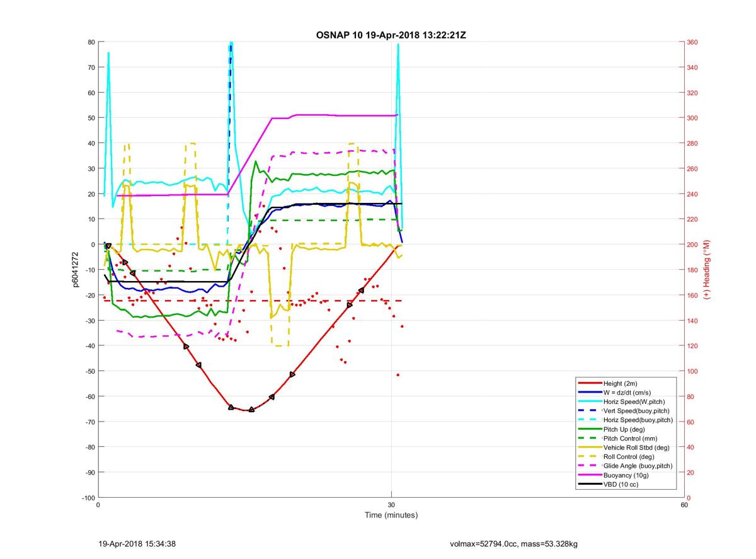Screen dimensions: 756x559
Task: Click the '160' tick on the heading axis
Action: point(693,295)
